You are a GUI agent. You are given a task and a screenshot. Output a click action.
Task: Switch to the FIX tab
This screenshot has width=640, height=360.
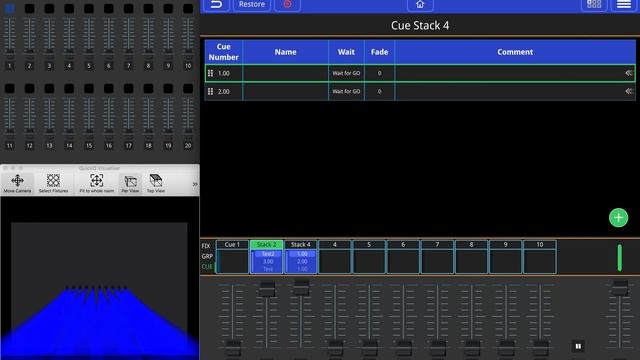tap(206, 246)
